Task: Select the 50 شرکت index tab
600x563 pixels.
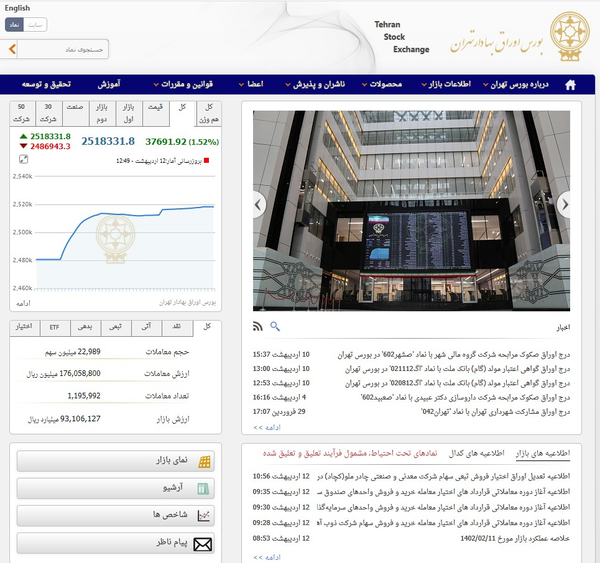Action: (x=22, y=113)
